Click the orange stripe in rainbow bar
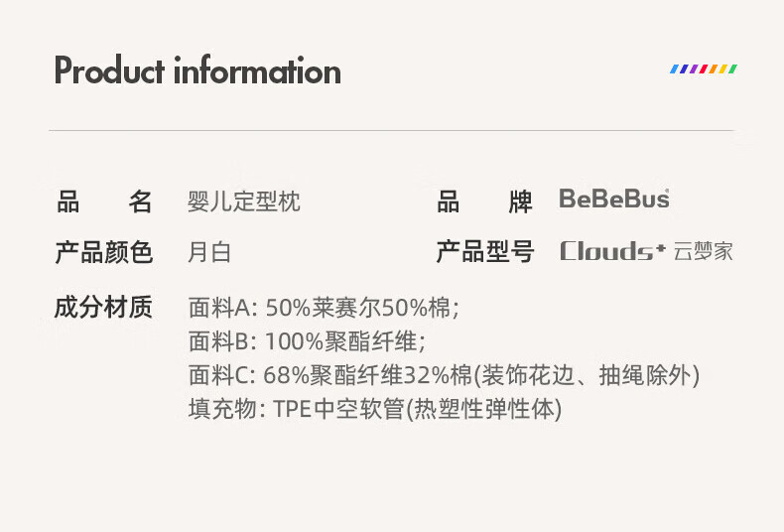Image resolution: width=784 pixels, height=532 pixels. (715, 69)
